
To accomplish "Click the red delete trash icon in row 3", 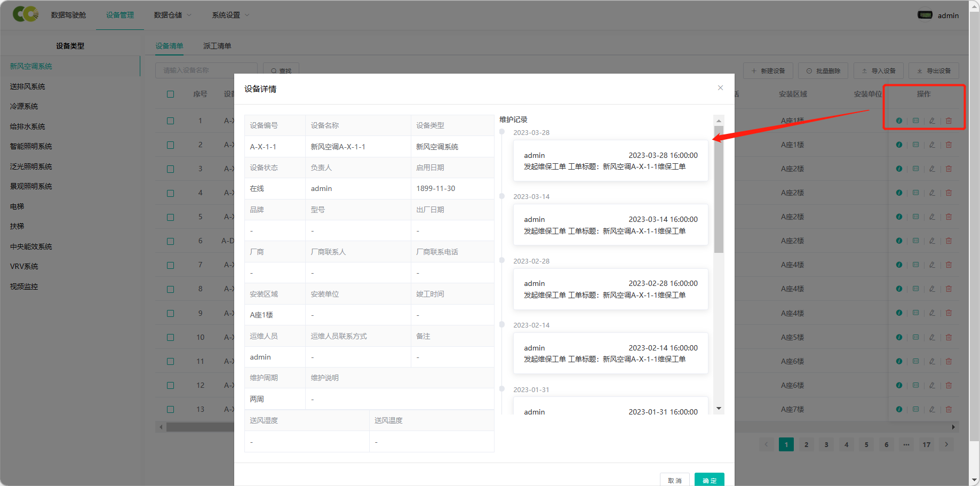I will tap(949, 169).
